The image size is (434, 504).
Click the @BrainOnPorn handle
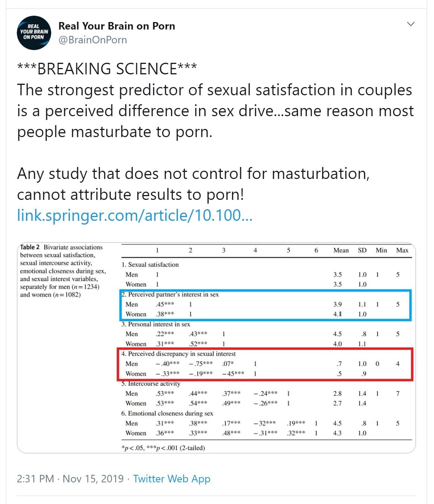(x=93, y=40)
